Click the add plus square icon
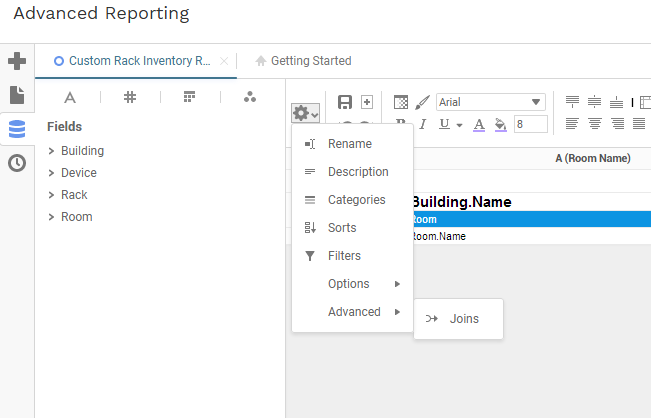Image resolution: width=651 pixels, height=418 pixels. pos(367,102)
